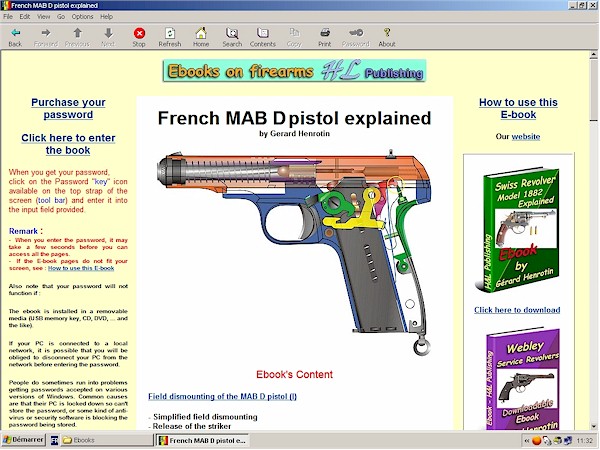Click the quick launch icon beside Démarrer

54,440
